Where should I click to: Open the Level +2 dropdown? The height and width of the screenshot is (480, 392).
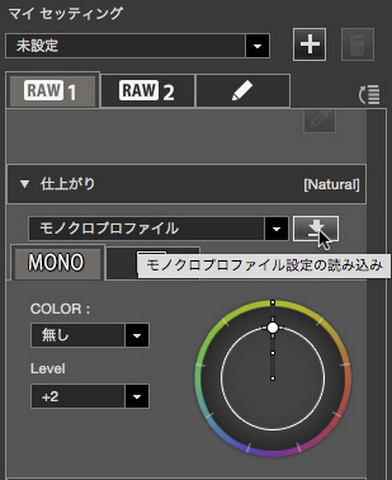click(x=90, y=396)
